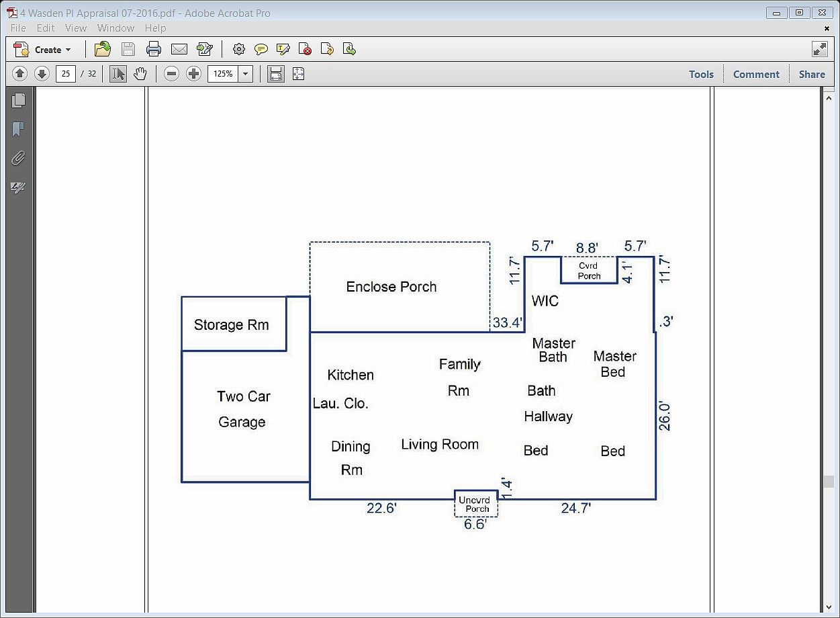Toggle scrolling page fit-width mode
Viewport: 840px width, 618px height.
point(275,74)
